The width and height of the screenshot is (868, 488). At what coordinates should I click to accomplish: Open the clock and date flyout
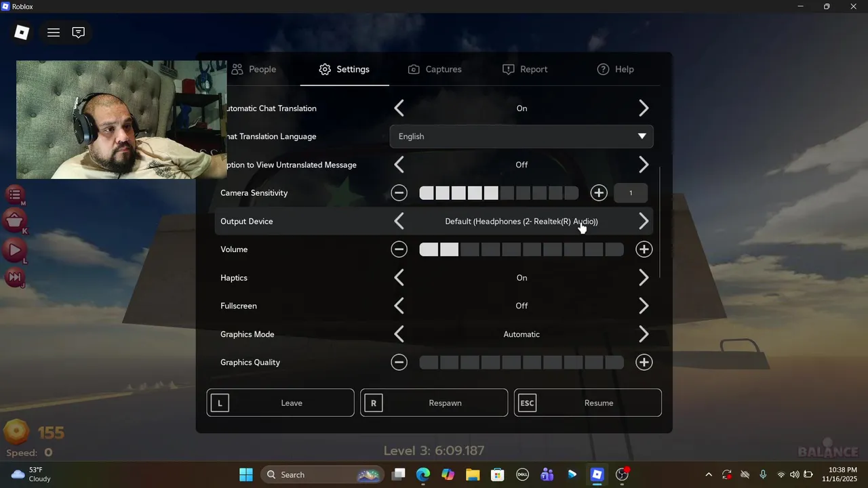(838, 474)
